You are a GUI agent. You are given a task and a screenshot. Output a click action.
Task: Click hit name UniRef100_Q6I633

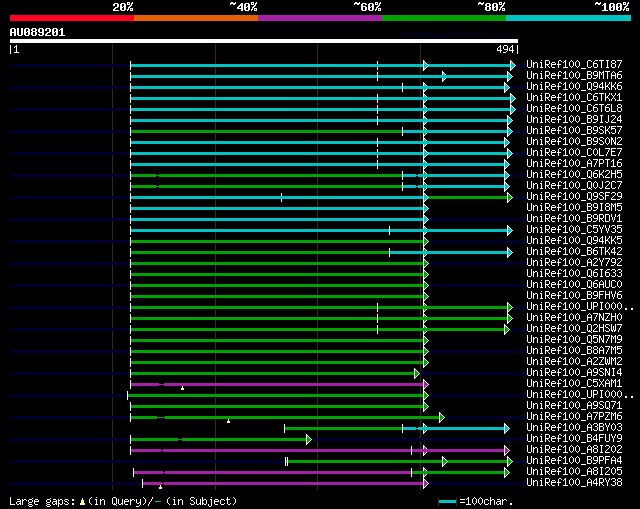pyautogui.click(x=574, y=274)
